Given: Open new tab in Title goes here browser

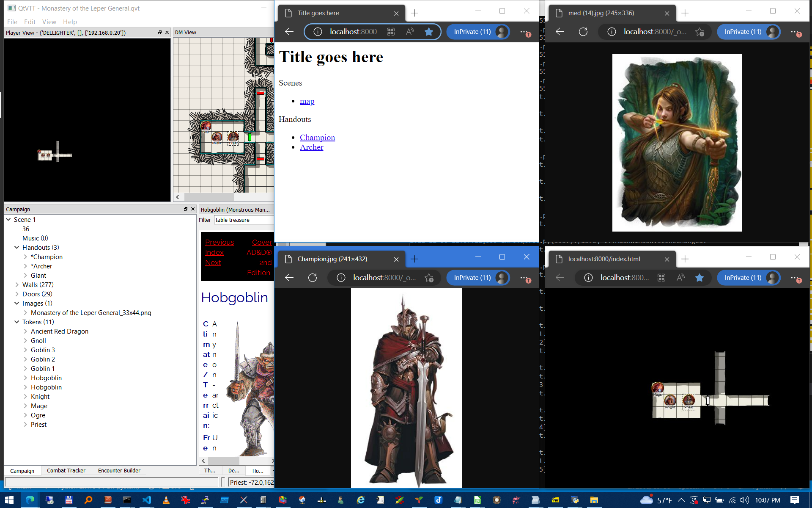Looking at the screenshot, I should (x=414, y=13).
